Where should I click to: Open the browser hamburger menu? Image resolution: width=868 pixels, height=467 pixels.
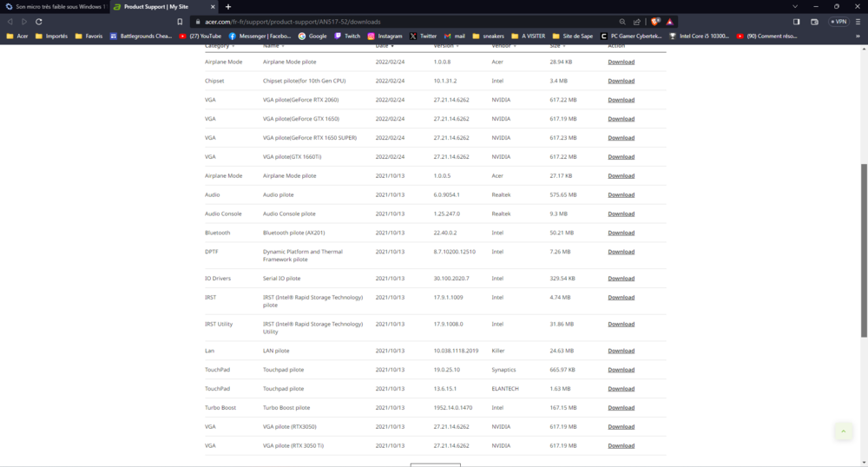coord(858,22)
